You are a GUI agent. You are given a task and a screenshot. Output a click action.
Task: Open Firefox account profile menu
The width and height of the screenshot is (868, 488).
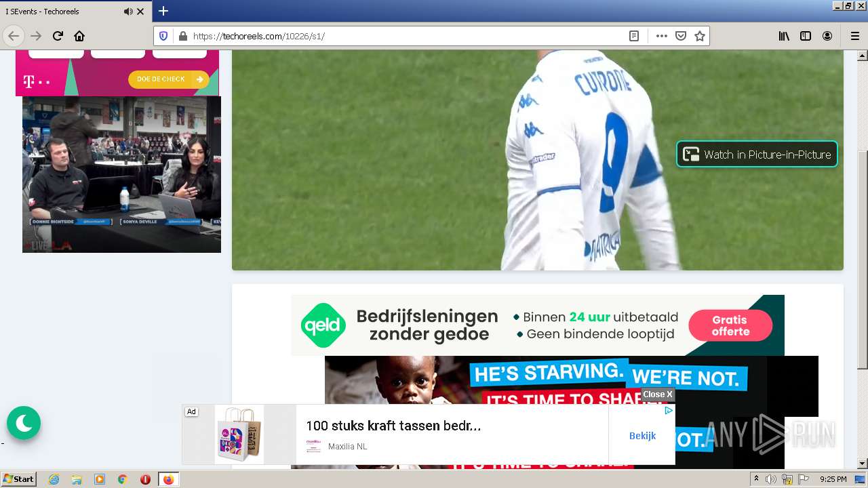click(827, 36)
